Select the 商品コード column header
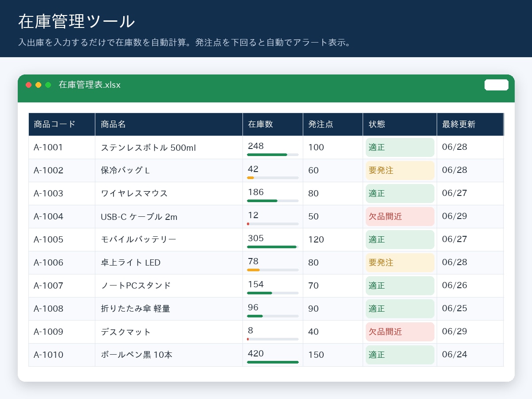Image resolution: width=532 pixels, height=399 pixels. point(62,125)
